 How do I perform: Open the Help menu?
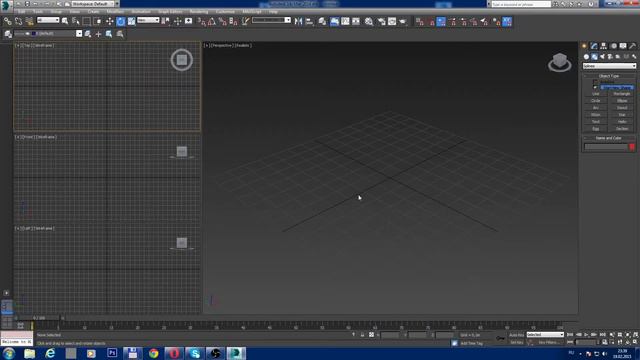(273, 11)
